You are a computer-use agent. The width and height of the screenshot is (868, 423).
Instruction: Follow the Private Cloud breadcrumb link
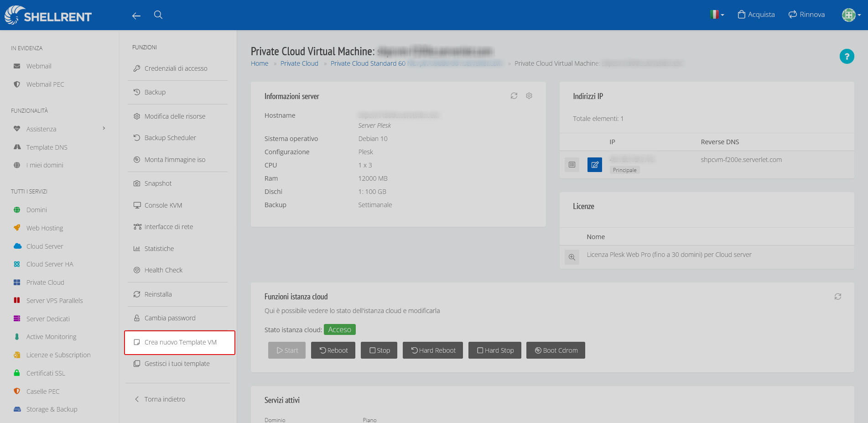(299, 63)
